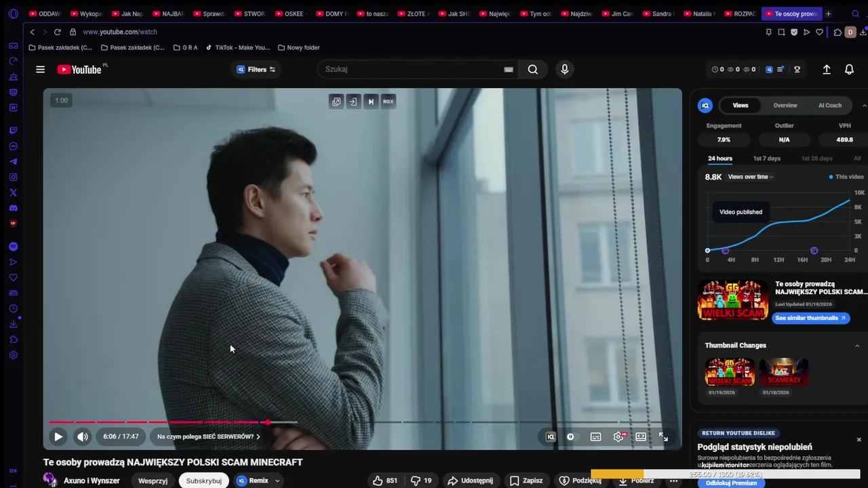The height and width of the screenshot is (488, 868).
Task: Open Instagram in the Opera sidebar
Action: pos(13,177)
